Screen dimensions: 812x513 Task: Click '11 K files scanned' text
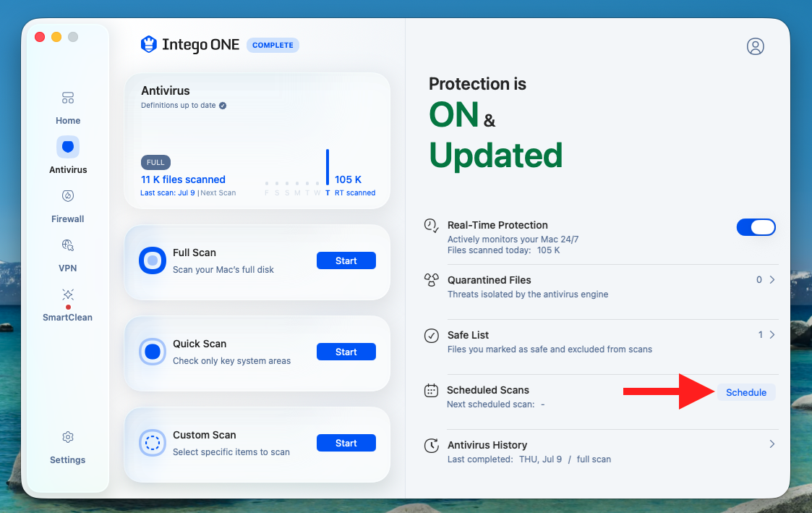pos(184,179)
